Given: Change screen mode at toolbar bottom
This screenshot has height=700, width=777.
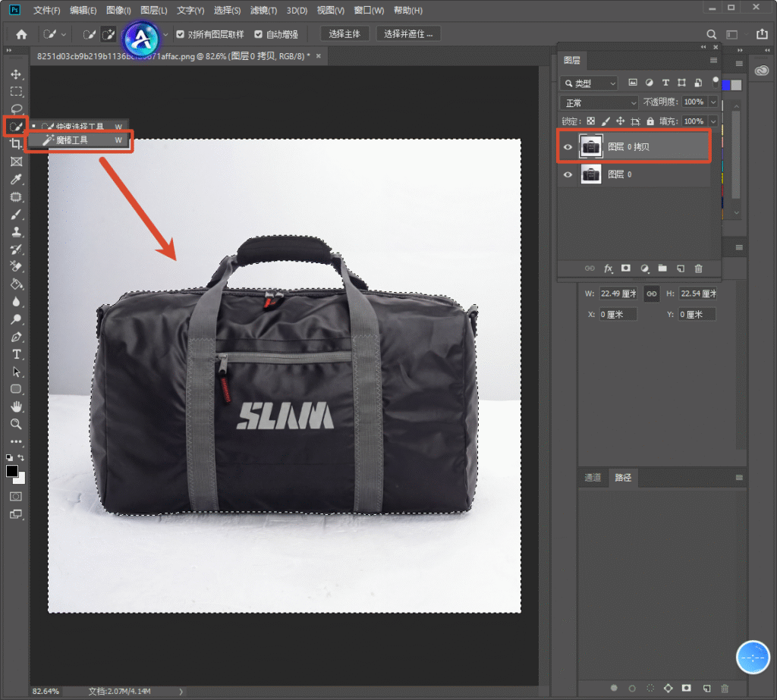Looking at the screenshot, I should coord(16,514).
